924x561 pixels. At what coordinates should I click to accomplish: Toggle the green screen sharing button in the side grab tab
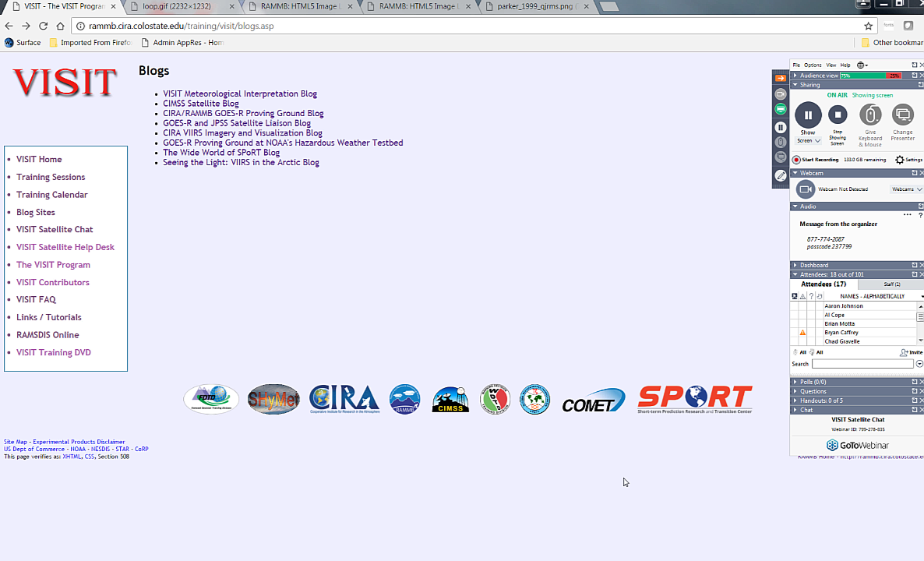click(781, 109)
